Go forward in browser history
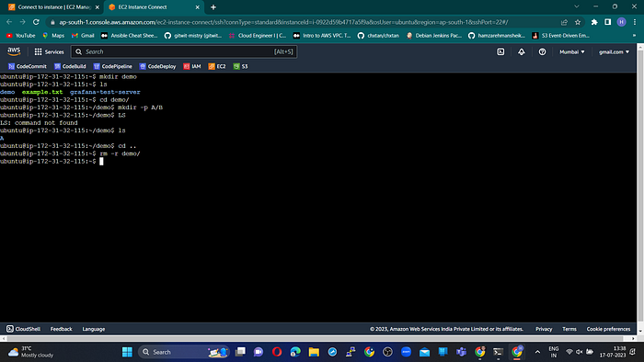Viewport: 644px width, 362px height. [23, 22]
